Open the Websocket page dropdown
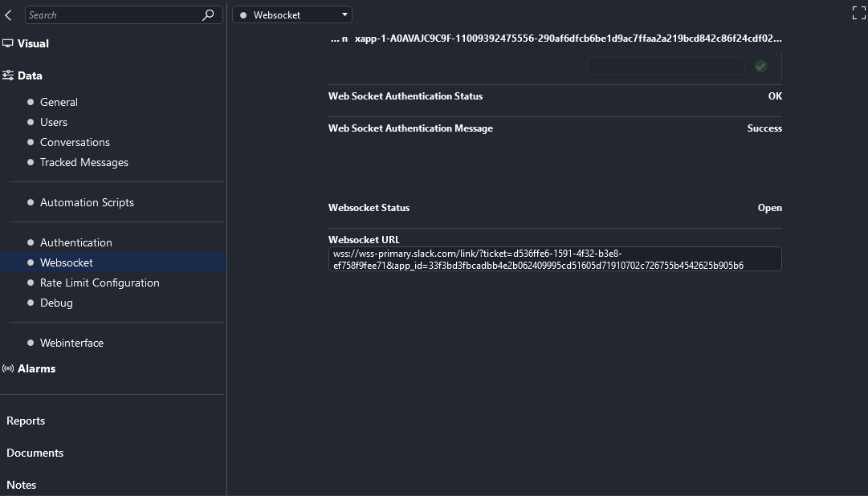This screenshot has width=868, height=496. click(292, 15)
